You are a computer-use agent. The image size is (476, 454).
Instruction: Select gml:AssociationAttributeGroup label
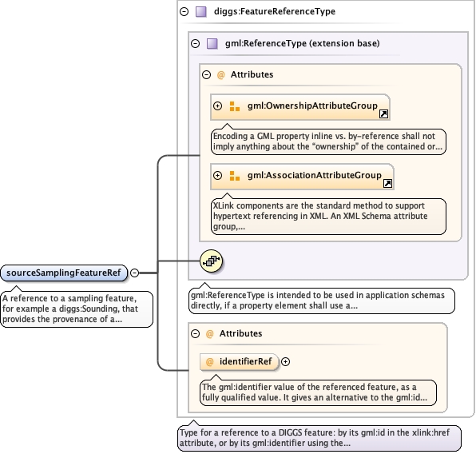(x=315, y=175)
